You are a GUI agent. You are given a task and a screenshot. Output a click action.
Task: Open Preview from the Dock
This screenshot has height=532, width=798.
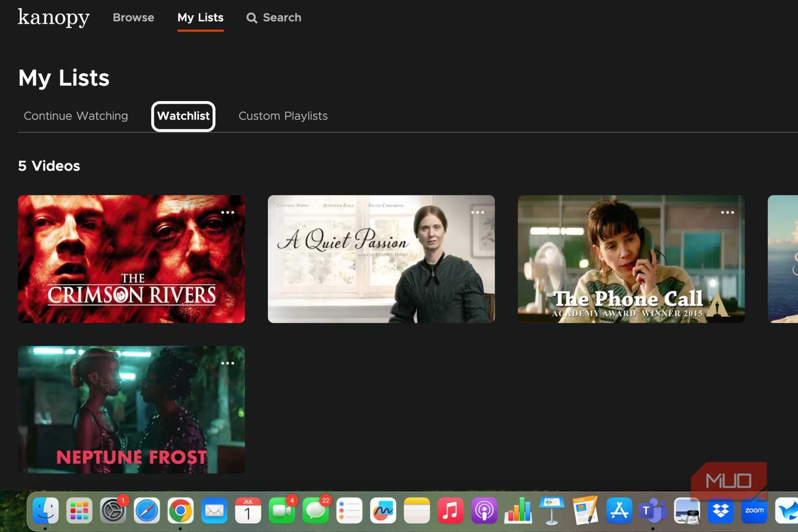coord(687,511)
